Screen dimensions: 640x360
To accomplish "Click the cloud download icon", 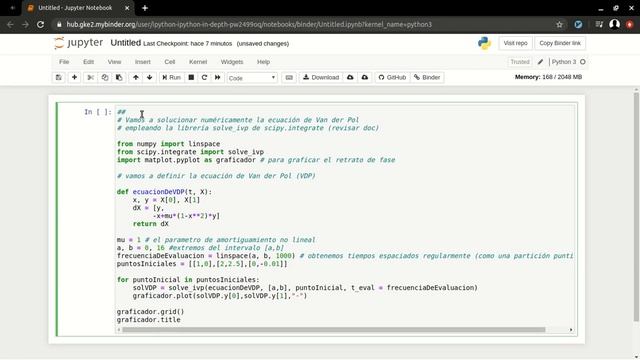I will coord(350,78).
